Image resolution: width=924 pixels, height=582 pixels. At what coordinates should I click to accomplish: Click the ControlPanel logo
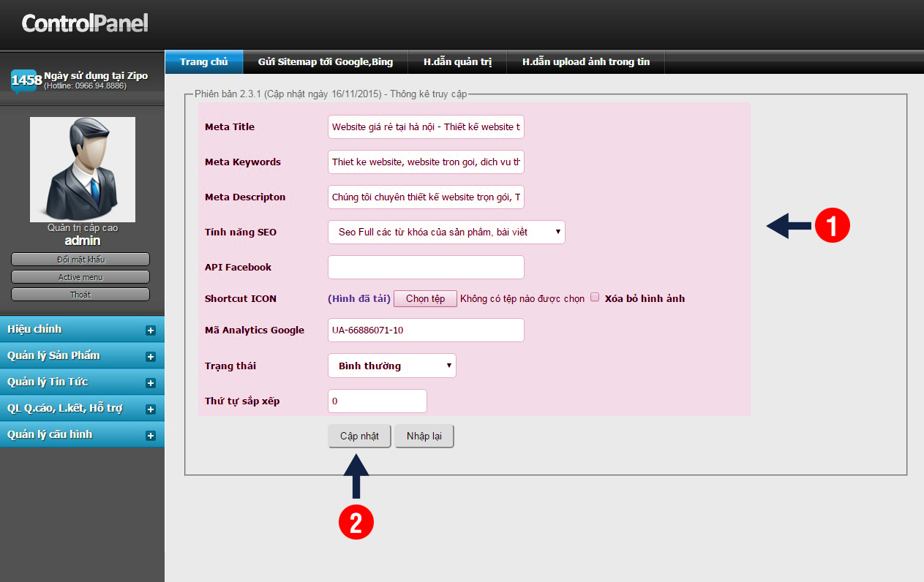pos(85,23)
